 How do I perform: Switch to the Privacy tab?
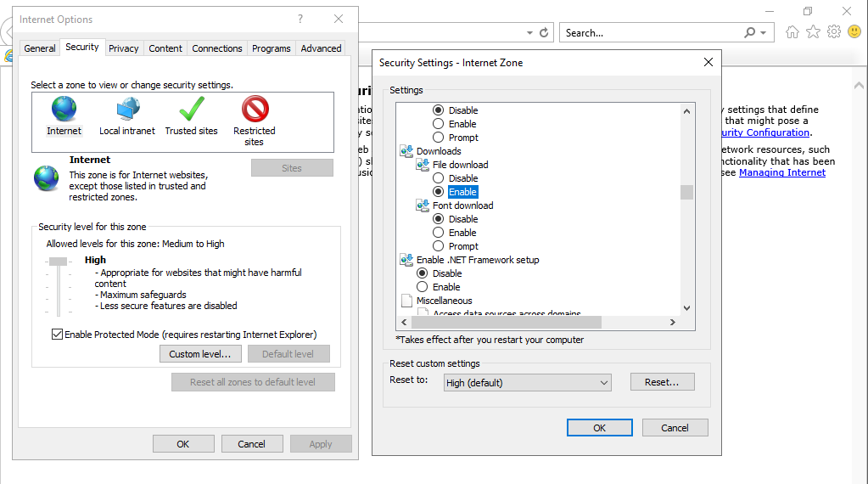point(123,48)
